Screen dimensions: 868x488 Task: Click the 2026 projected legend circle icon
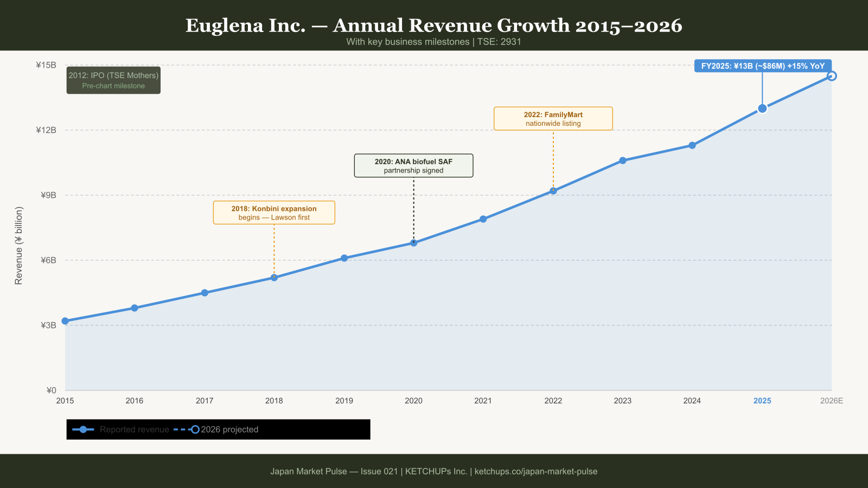[x=195, y=429]
